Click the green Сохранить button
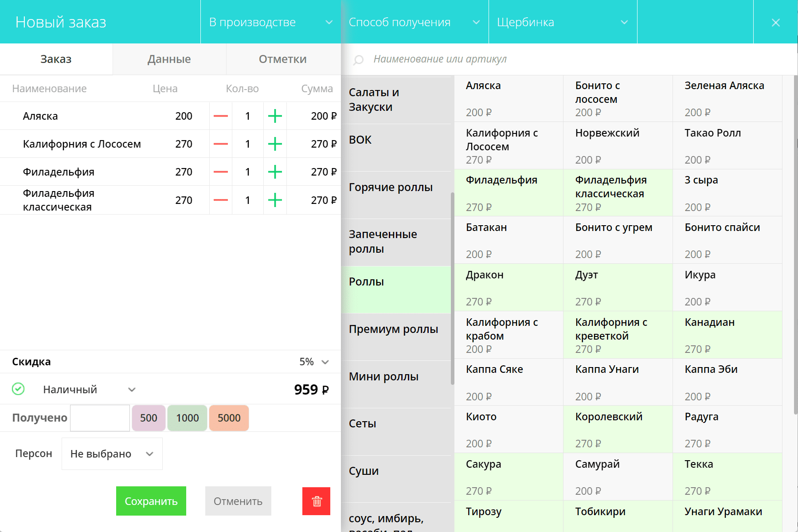798x532 pixels. (151, 501)
